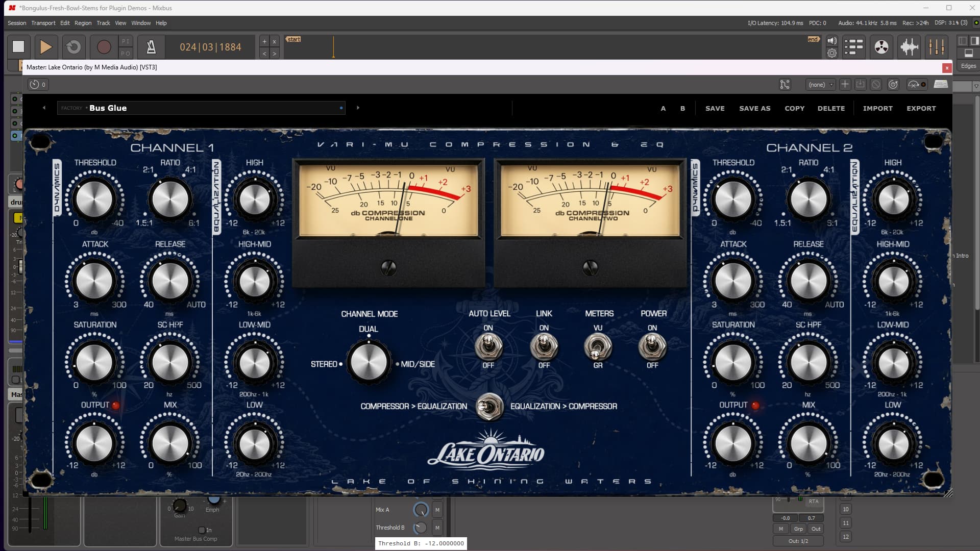
Task: Select preset slot A
Action: click(x=663, y=108)
